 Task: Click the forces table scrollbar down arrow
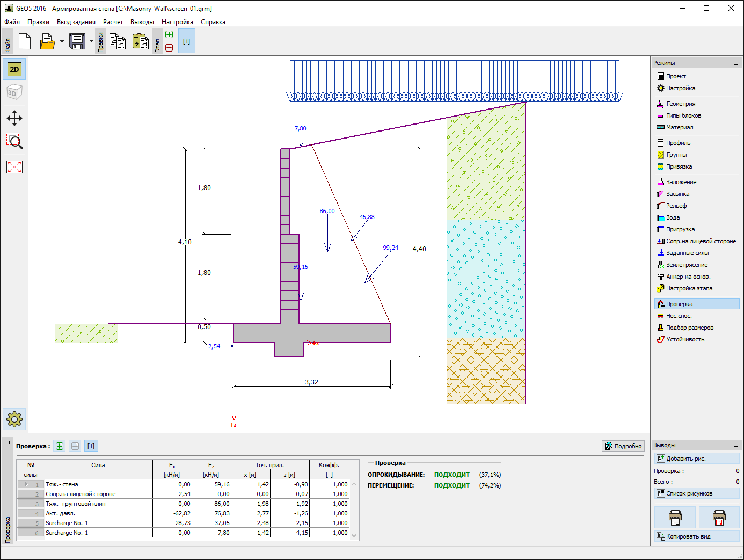(x=354, y=535)
